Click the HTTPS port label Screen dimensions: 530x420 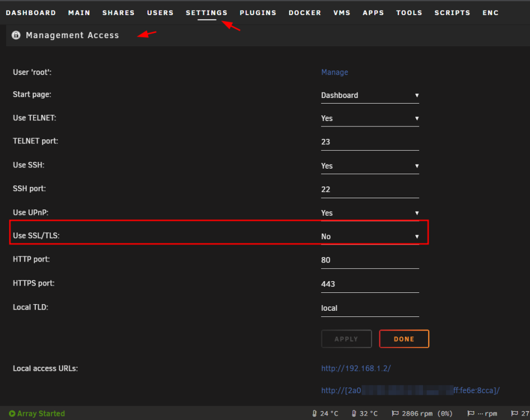click(34, 283)
